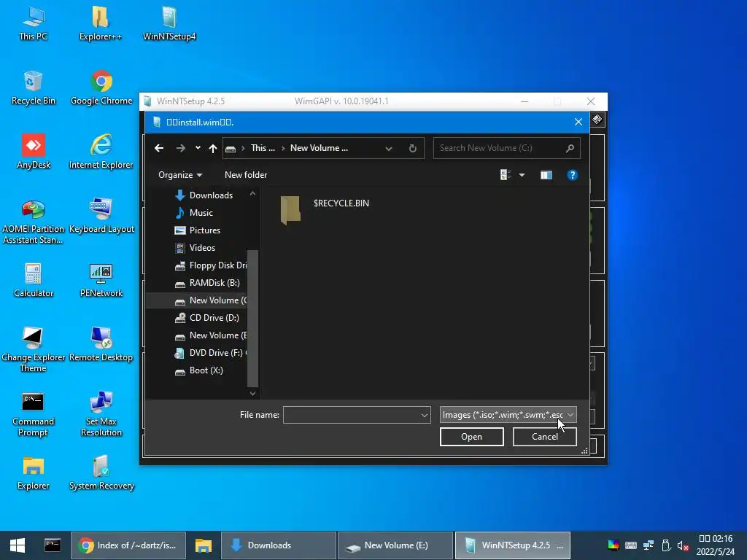This screenshot has height=560, width=747.
Task: Open the Recycle Bin icon
Action: 34,88
